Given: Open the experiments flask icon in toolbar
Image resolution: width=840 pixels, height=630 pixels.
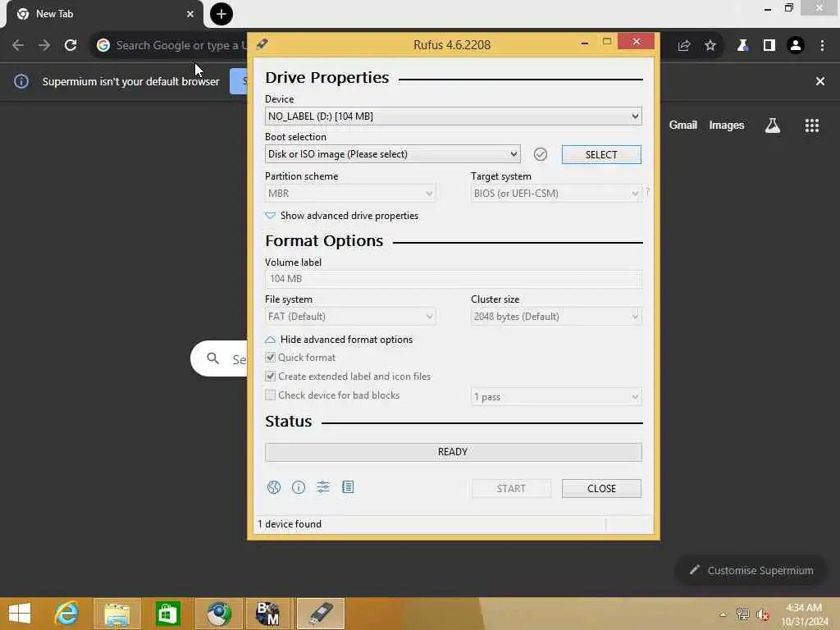Looking at the screenshot, I should point(742,46).
